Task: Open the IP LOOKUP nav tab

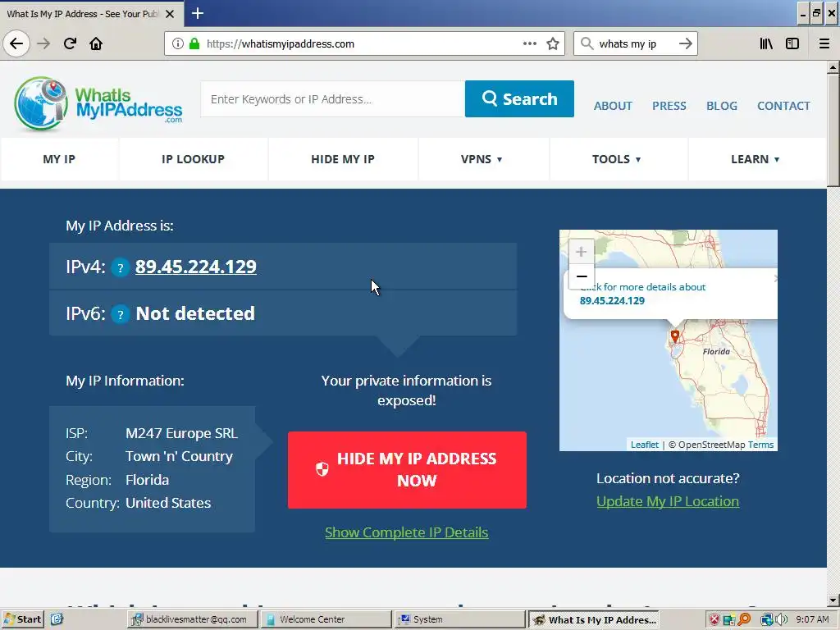Action: [x=193, y=159]
